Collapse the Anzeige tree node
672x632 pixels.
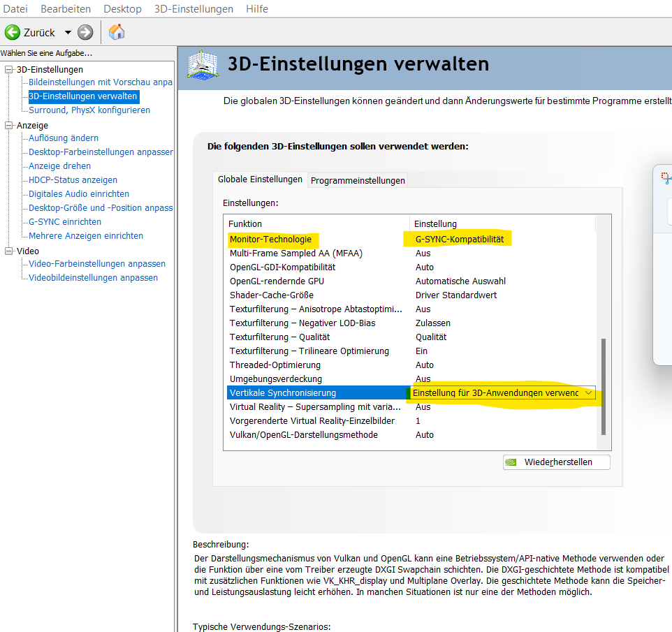(x=8, y=125)
